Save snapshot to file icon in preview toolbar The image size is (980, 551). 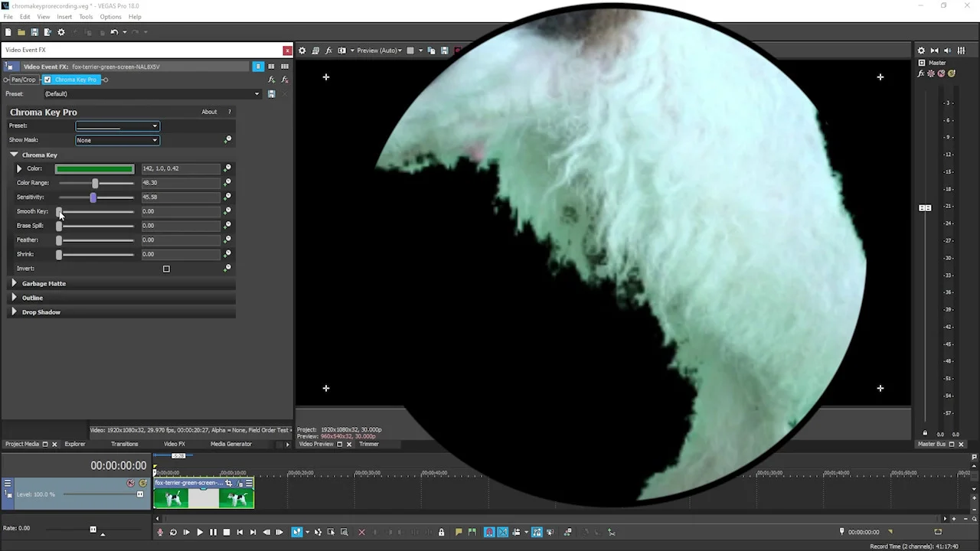click(x=443, y=51)
